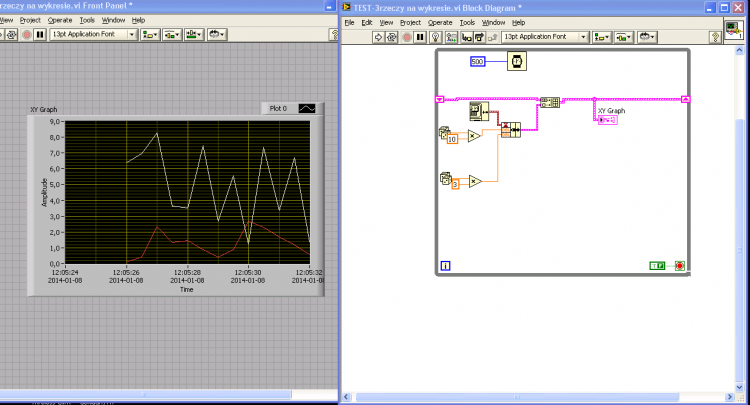
Task: Toggle the red loop condition stop terminal
Action: pyautogui.click(x=680, y=266)
